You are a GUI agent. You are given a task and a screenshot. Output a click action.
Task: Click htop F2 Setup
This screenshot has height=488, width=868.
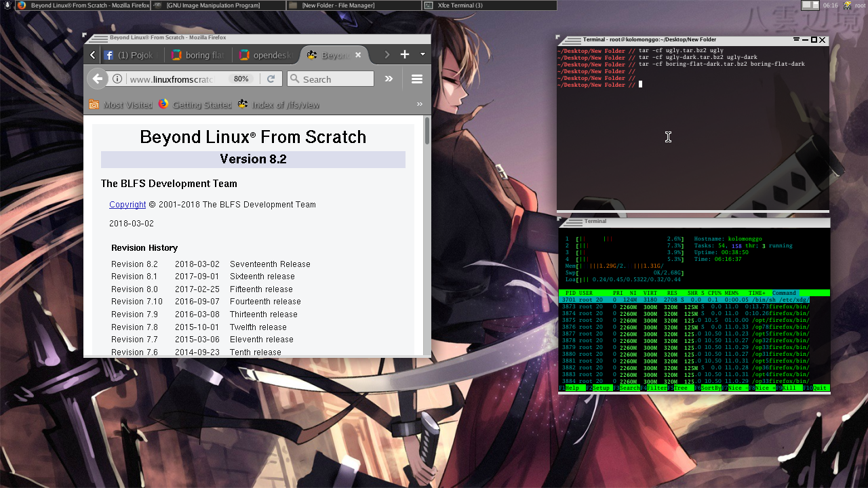pyautogui.click(x=599, y=388)
